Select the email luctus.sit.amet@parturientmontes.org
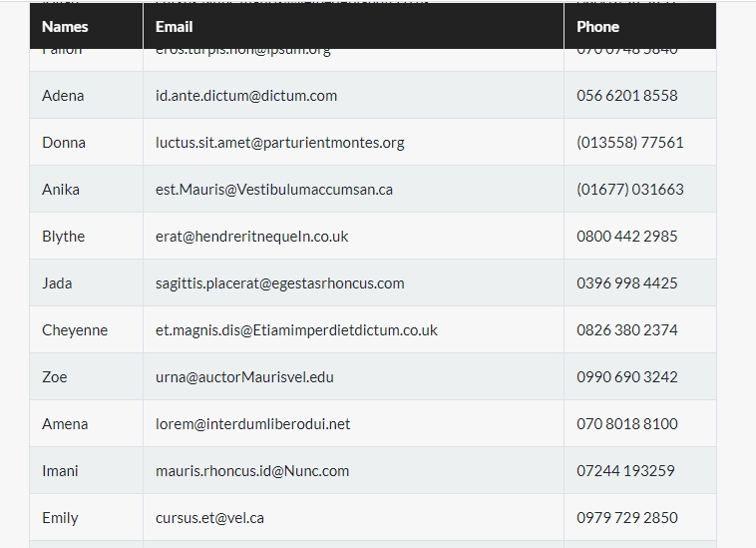This screenshot has width=756, height=548. click(279, 143)
